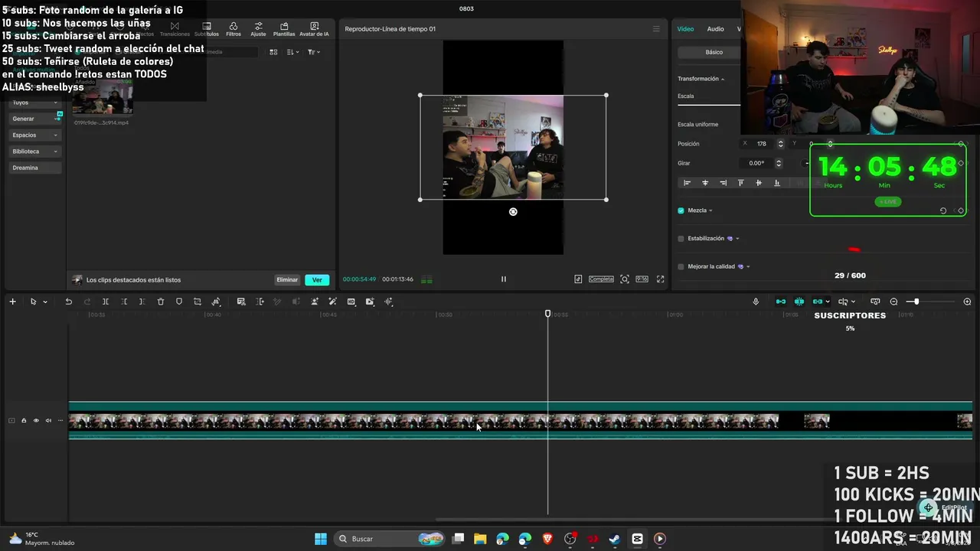Image resolution: width=980 pixels, height=551 pixels.
Task: Align clip to the bottom edge
Action: [777, 183]
